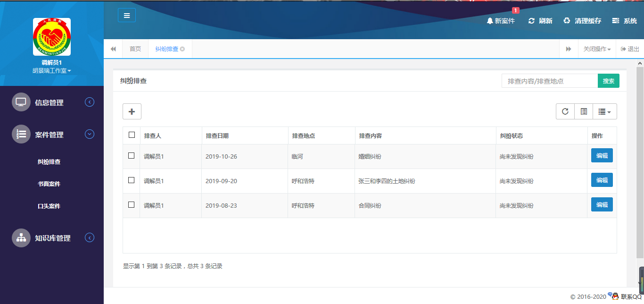Click the 排查内容/排查地点 search field

[549, 81]
